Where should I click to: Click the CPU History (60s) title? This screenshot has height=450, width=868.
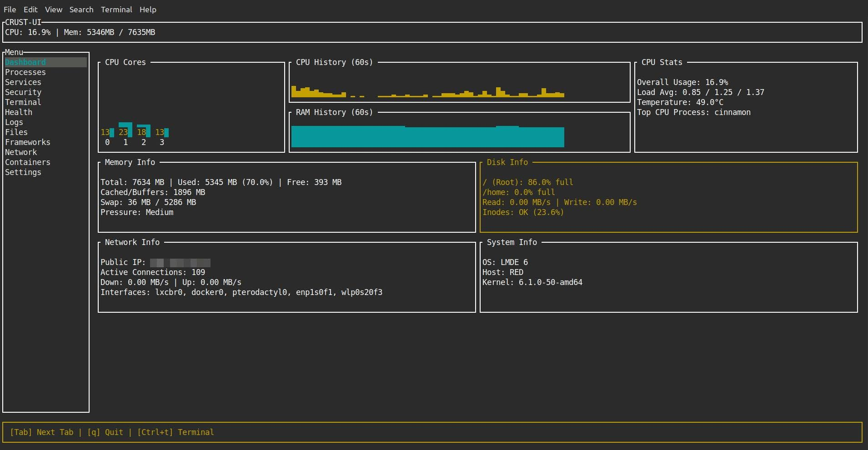click(x=334, y=62)
